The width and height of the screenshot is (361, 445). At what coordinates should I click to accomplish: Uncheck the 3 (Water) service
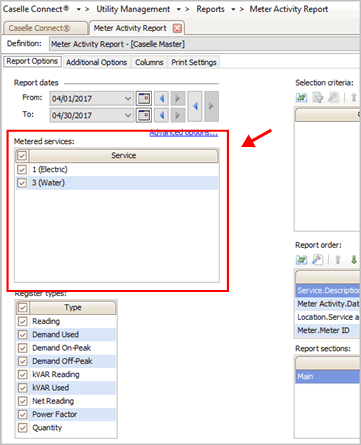point(22,183)
